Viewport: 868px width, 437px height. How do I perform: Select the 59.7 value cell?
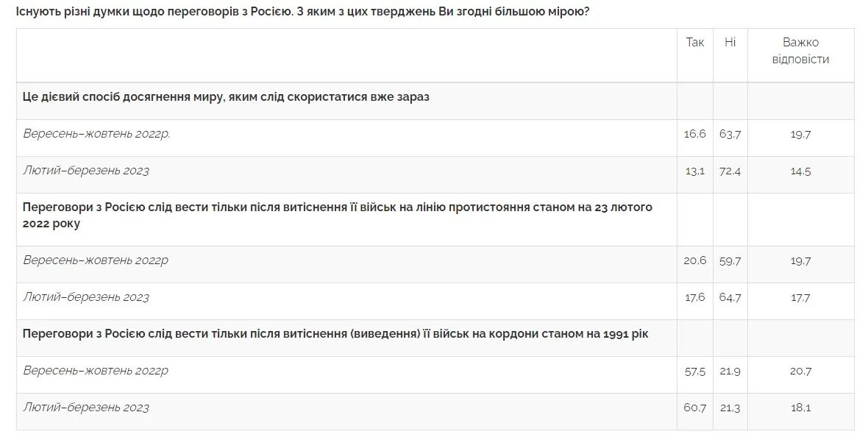[x=730, y=260]
